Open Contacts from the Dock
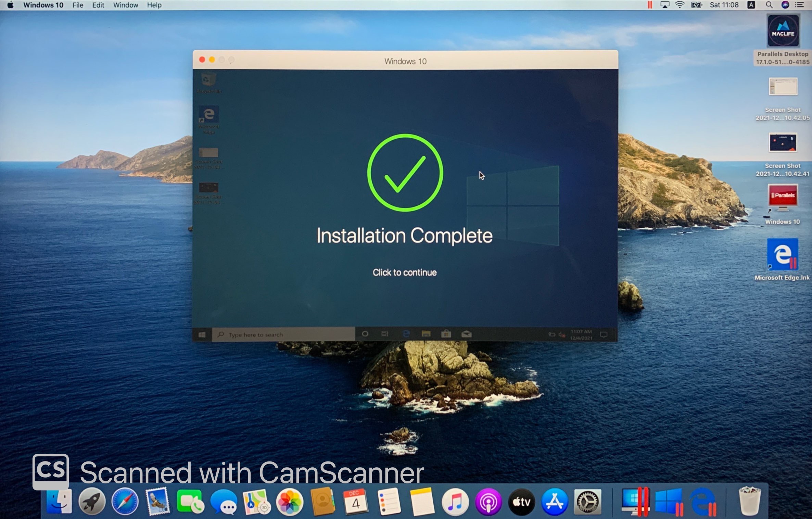Viewport: 812px width, 519px height. 323,502
